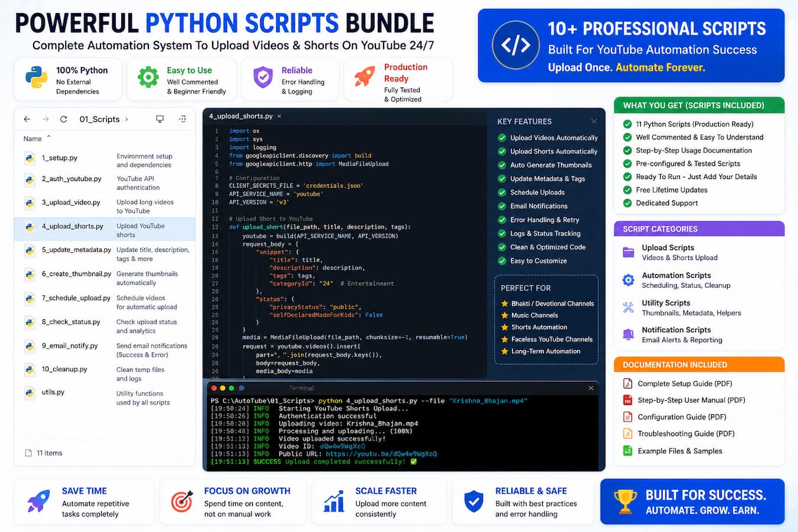Click the rocket Production Ready icon
This screenshot has height=532, width=798.
tap(365, 76)
